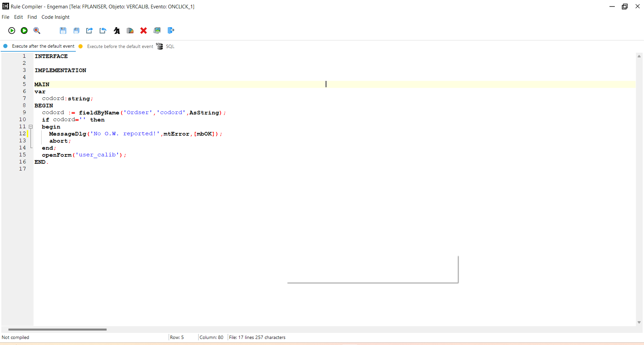Click the BEGIN keyword on line 8
Image resolution: width=644 pixels, height=345 pixels.
point(44,106)
